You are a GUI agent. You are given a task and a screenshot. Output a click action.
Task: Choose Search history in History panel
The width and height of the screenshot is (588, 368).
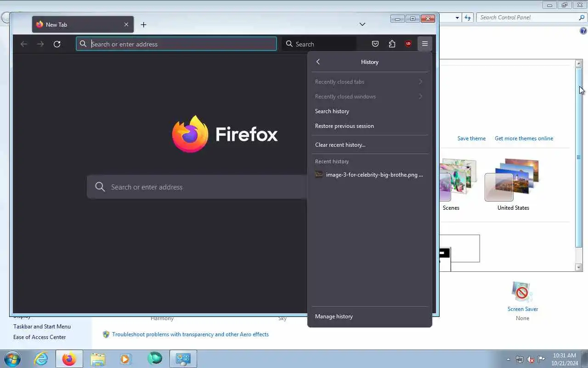(x=369, y=111)
